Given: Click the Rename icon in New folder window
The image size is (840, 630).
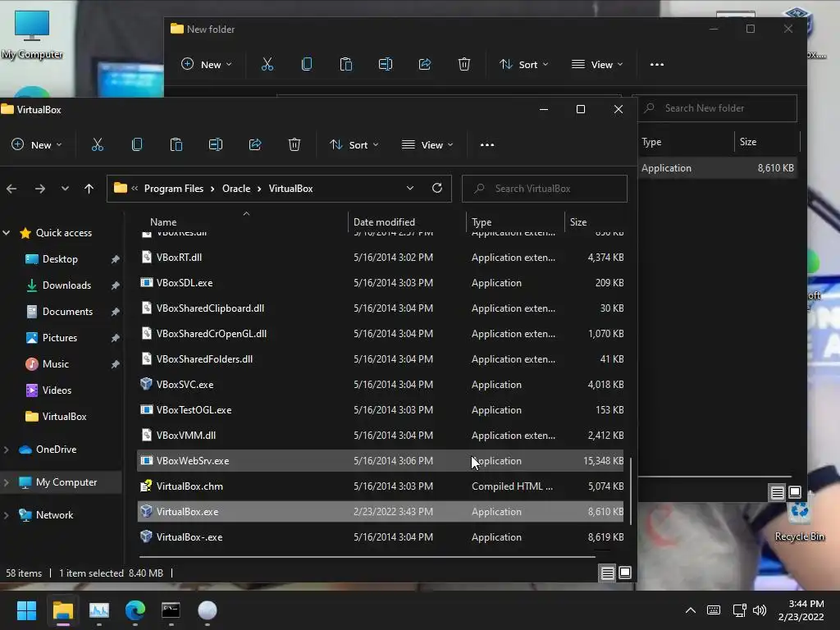Looking at the screenshot, I should click(386, 64).
